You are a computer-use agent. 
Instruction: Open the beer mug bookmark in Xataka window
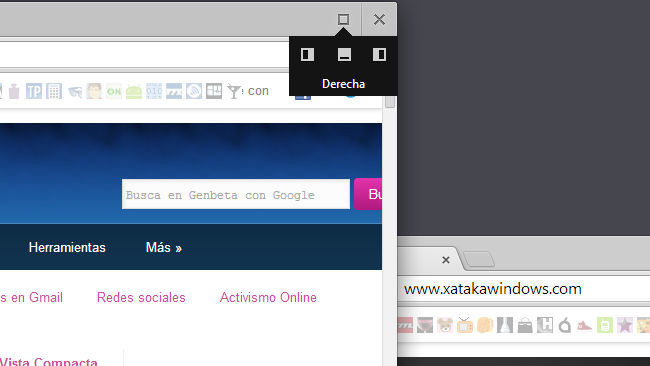(x=485, y=325)
